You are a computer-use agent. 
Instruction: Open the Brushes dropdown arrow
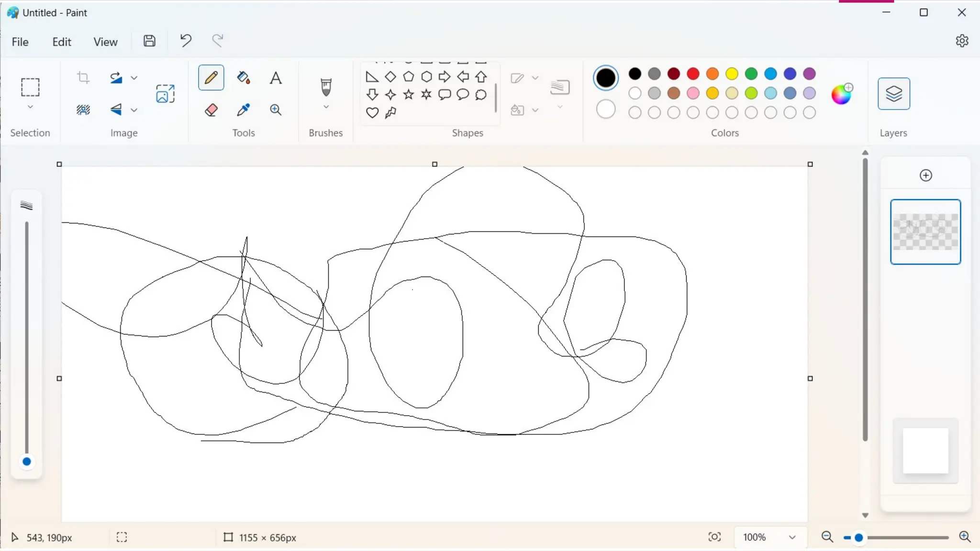326,107
